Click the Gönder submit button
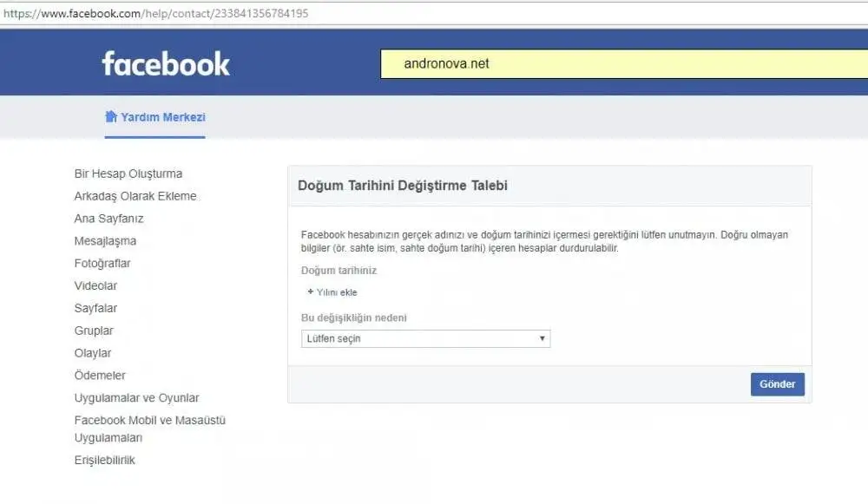This screenshot has width=868, height=504. coord(777,384)
